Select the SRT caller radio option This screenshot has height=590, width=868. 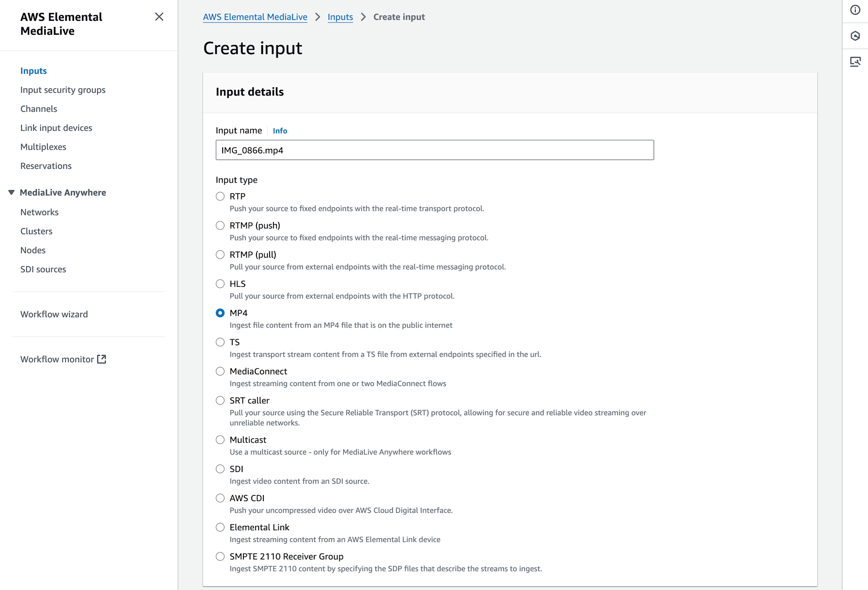[x=220, y=400]
